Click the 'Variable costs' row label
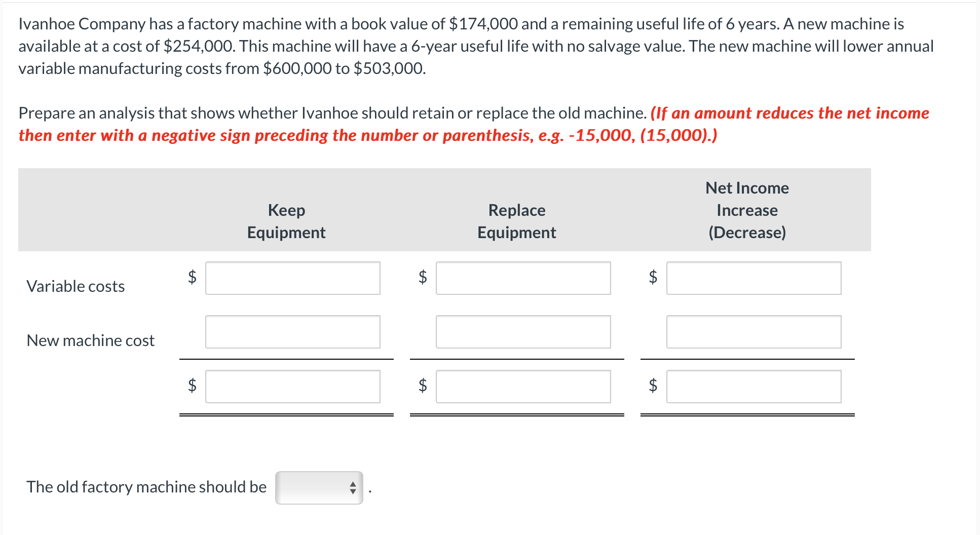Viewport: 980px width, 535px height. (x=76, y=286)
